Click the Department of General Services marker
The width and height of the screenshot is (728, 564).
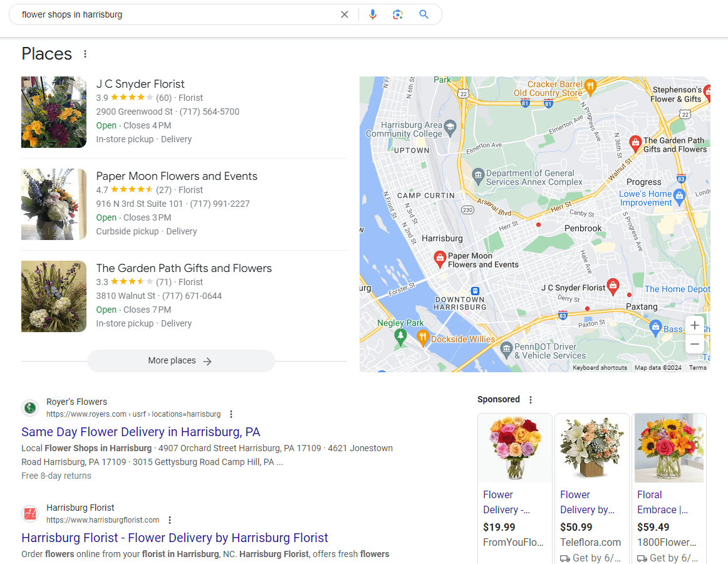(478, 175)
